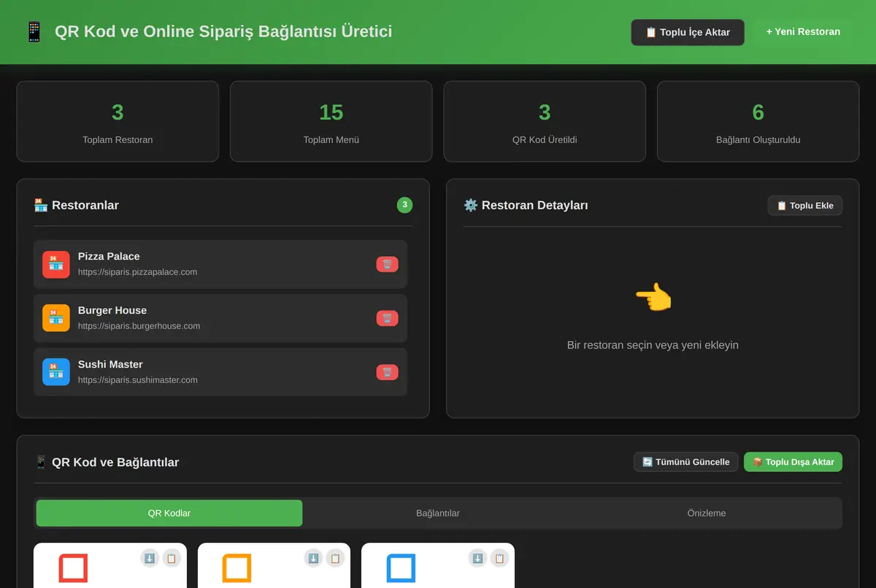This screenshot has width=876, height=588.
Task: Click Toplu Ekle in Restoran Detayları
Action: [x=805, y=206]
